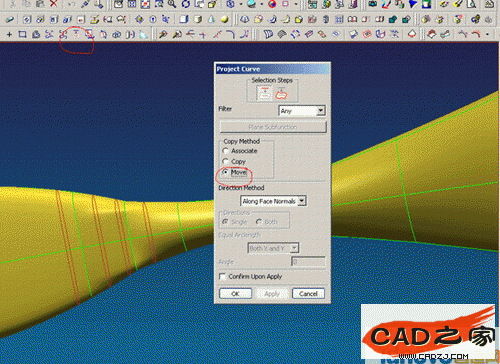Select the Associate copy method
This screenshot has height=364, width=500.
tap(240, 151)
